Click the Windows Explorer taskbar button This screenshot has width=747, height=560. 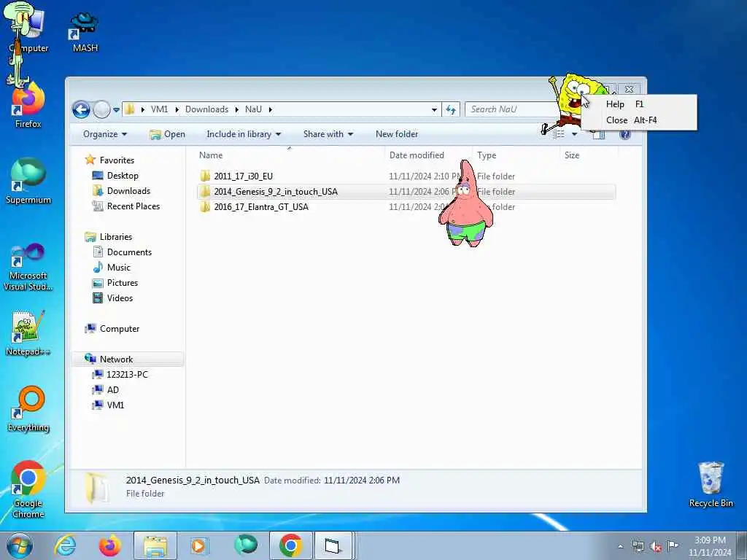(155, 545)
